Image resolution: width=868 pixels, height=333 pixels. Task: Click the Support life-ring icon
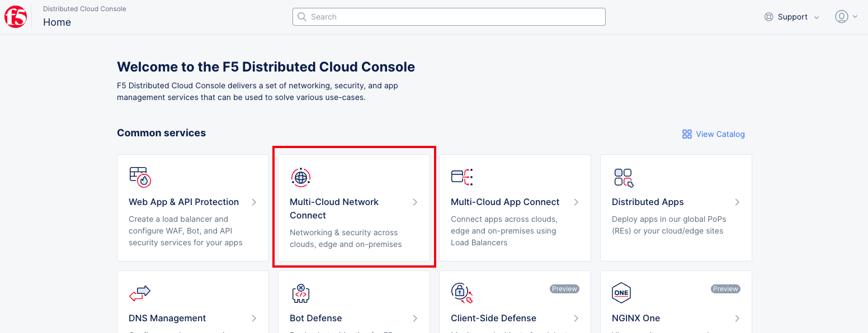click(768, 16)
